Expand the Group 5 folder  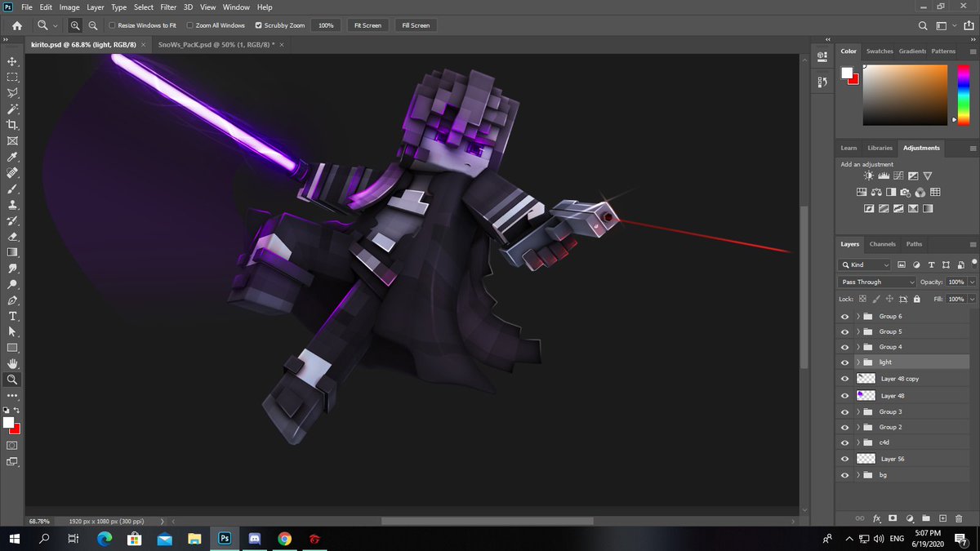857,331
